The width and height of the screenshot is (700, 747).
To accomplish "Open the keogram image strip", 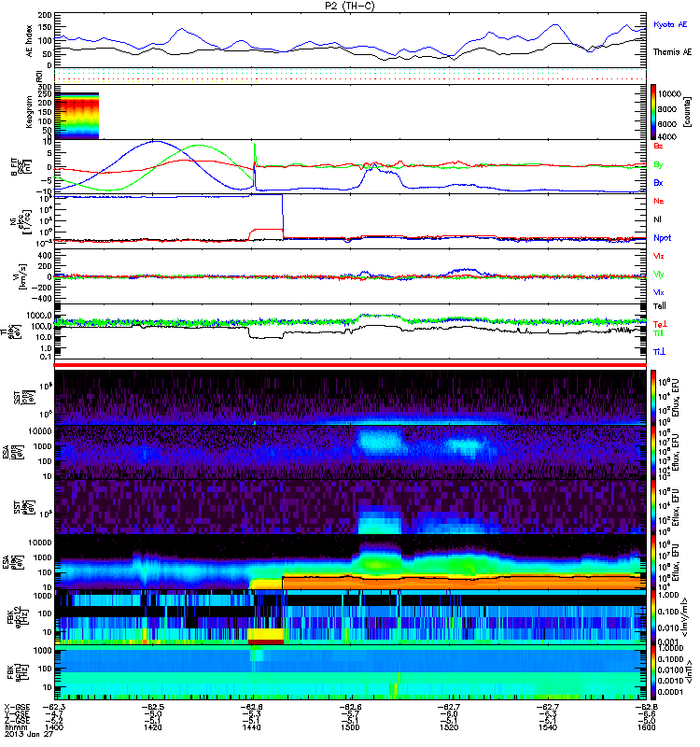I will pyautogui.click(x=77, y=116).
